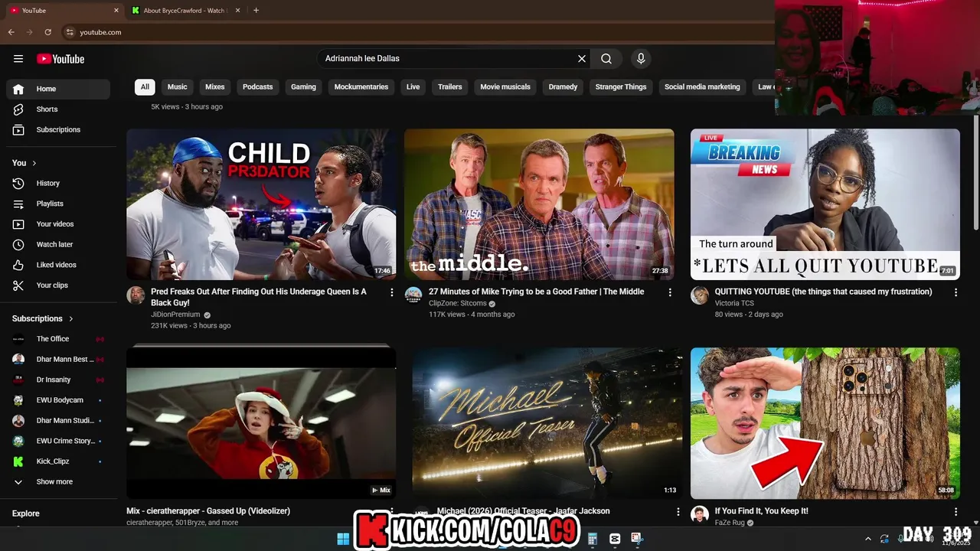Reload the page with the refresh icon
The width and height of the screenshot is (980, 551).
coord(47,32)
